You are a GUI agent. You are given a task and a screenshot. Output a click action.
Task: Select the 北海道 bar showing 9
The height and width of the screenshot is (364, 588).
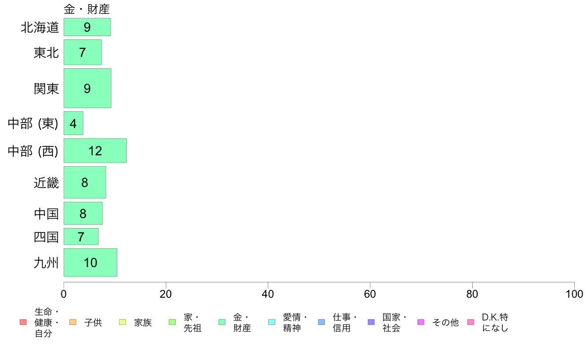[87, 27]
